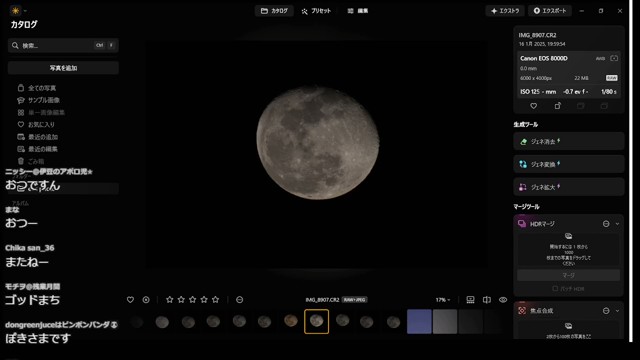The height and width of the screenshot is (360, 640).
Task: Select the purple-blue filmstrip thumbnail
Action: tap(419, 322)
